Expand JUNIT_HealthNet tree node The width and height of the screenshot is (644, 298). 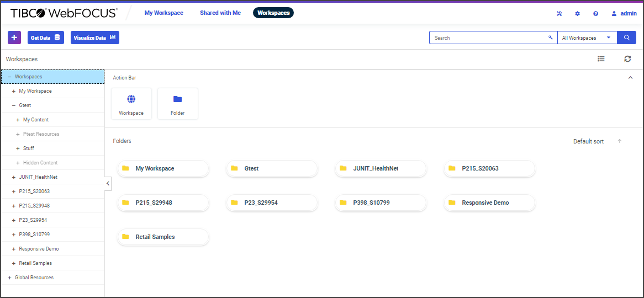tap(14, 177)
